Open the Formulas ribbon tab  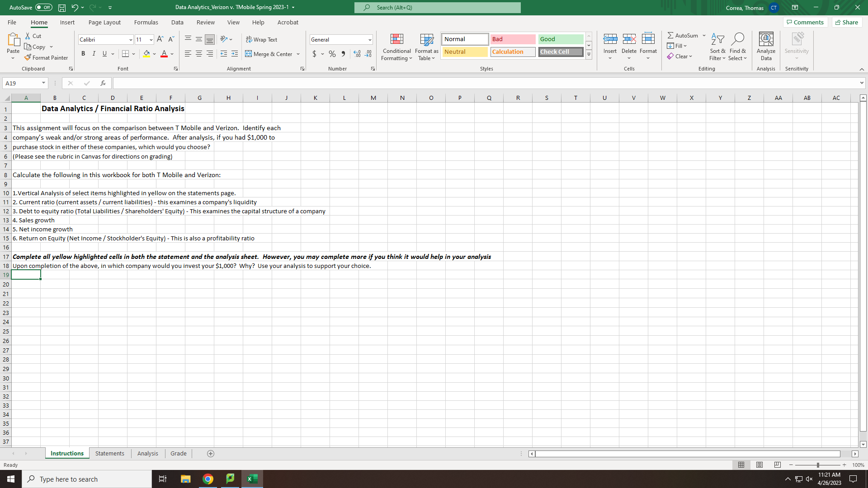coord(146,22)
